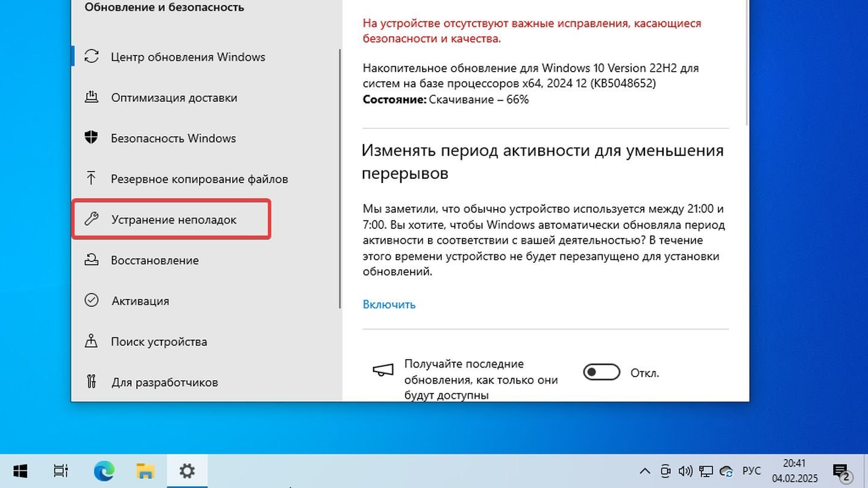Click the Включить link
Viewport: 868px width, 488px height.
pyautogui.click(x=389, y=304)
